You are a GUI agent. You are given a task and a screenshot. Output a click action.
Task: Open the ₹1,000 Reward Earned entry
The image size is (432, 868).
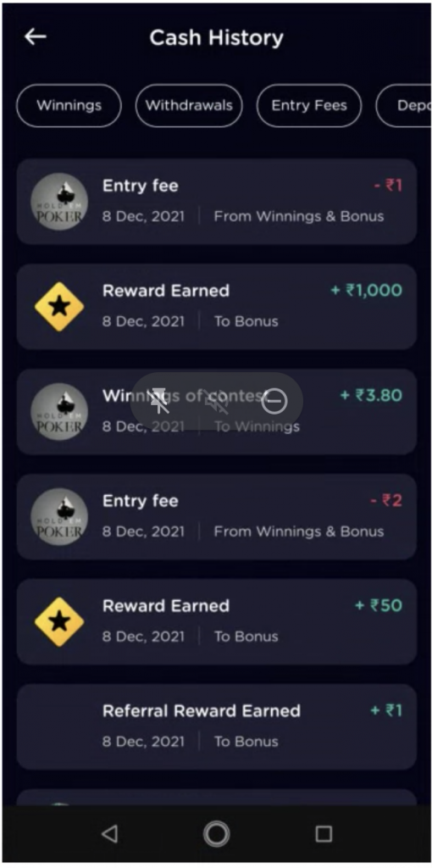click(x=216, y=306)
